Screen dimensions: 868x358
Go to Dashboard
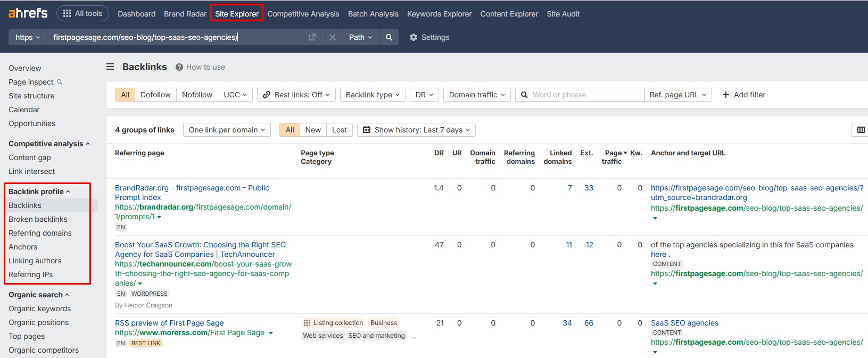[137, 14]
